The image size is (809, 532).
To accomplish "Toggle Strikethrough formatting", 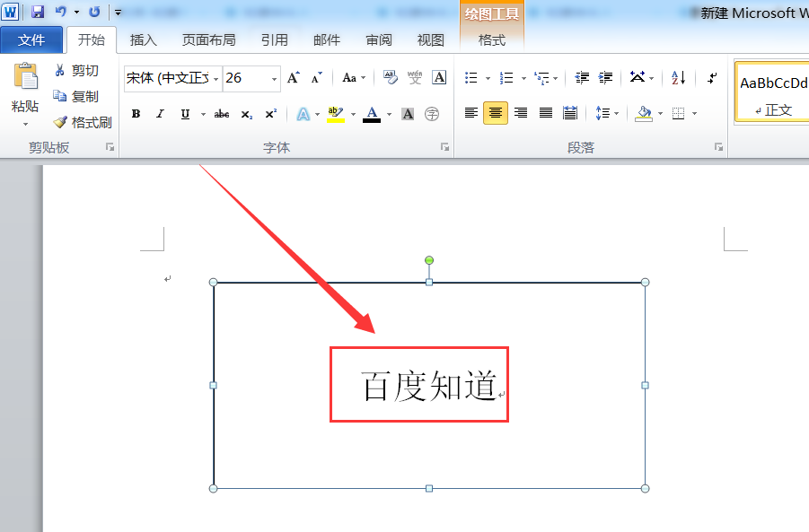I will [222, 114].
